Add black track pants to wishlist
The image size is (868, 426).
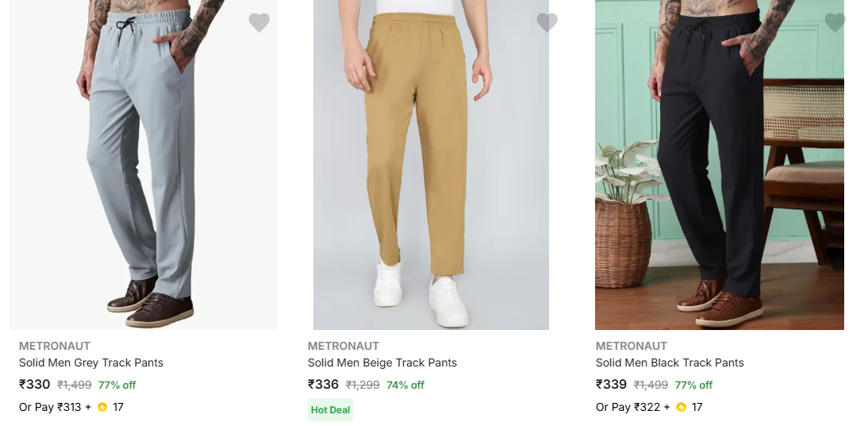(x=835, y=22)
